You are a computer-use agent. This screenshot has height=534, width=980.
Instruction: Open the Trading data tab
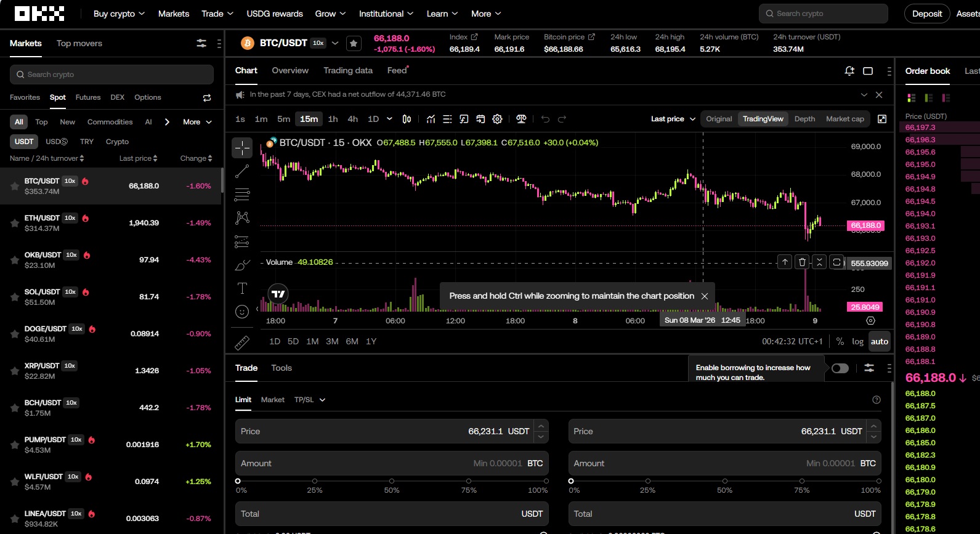[348, 70]
